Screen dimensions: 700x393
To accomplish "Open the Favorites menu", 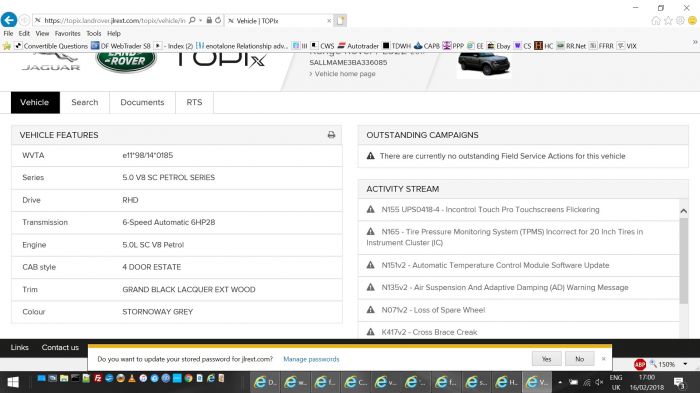I will (67, 33).
